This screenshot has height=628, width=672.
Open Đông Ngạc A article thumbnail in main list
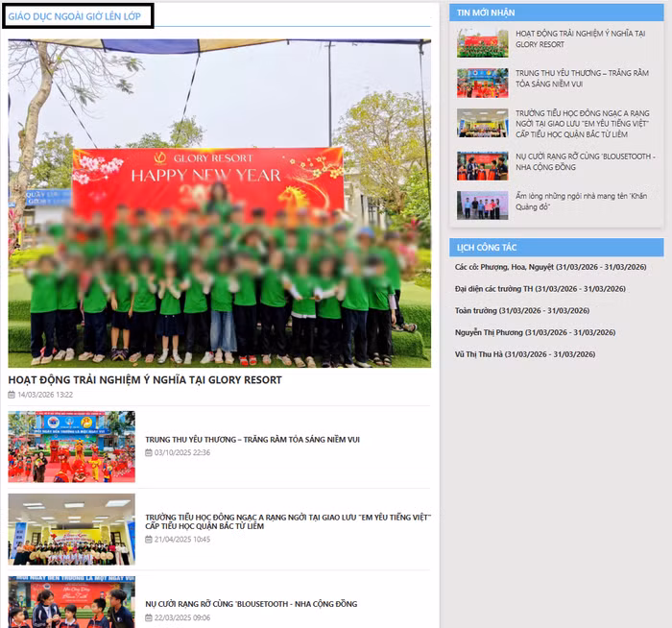[72, 529]
